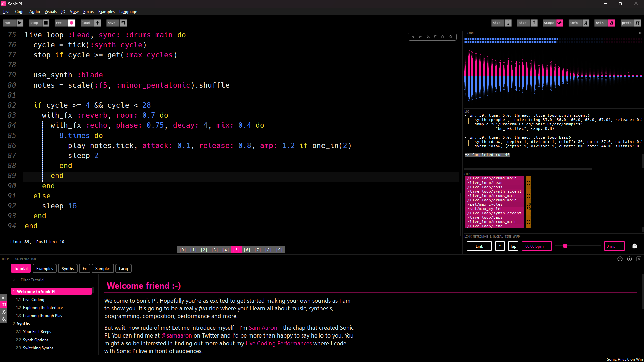Pause the scope with the pause icon
The height and width of the screenshot is (362, 644).
click(640, 33)
